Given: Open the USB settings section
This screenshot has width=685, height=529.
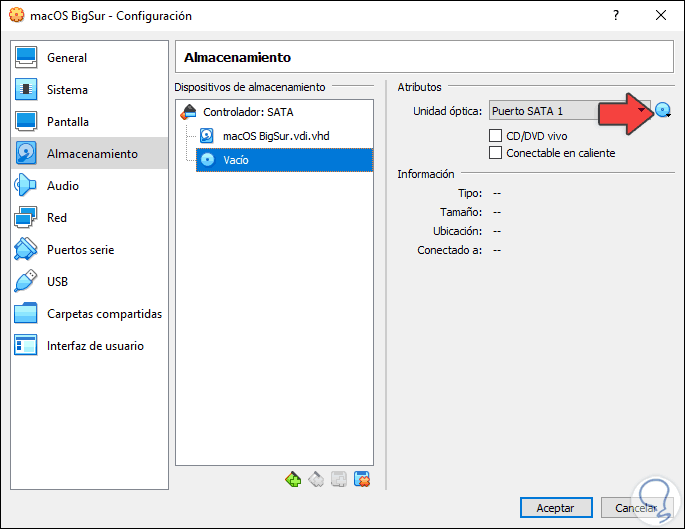Looking at the screenshot, I should tap(90, 281).
